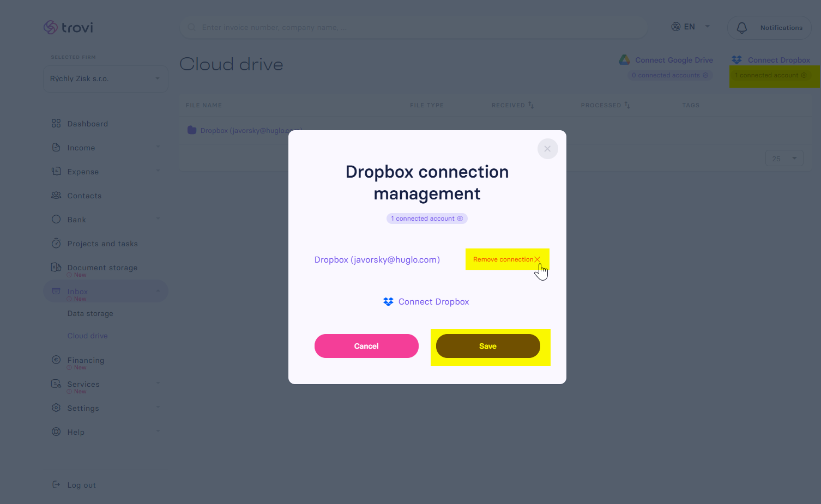821x504 pixels.
Task: Cancel the Dropbox connection dialog
Action: coord(366,346)
